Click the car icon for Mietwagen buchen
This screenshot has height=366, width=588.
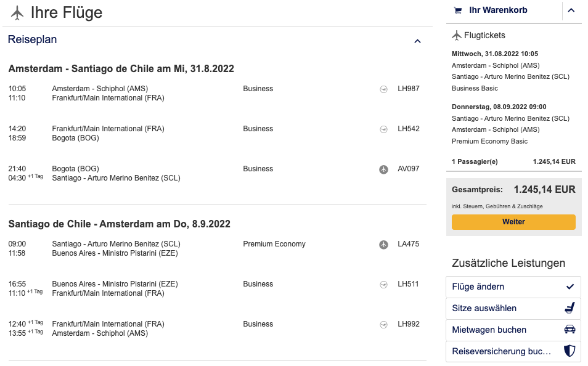[x=570, y=330]
